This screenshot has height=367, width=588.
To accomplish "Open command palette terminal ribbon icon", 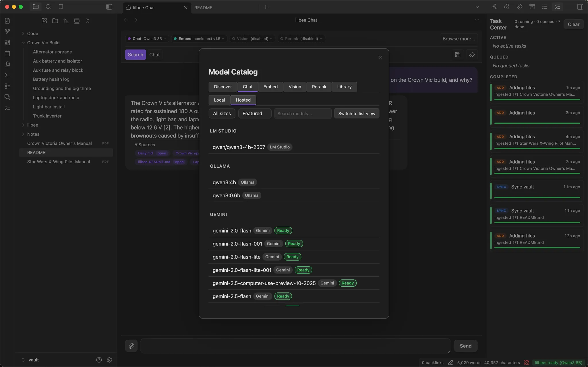I will pyautogui.click(x=7, y=75).
